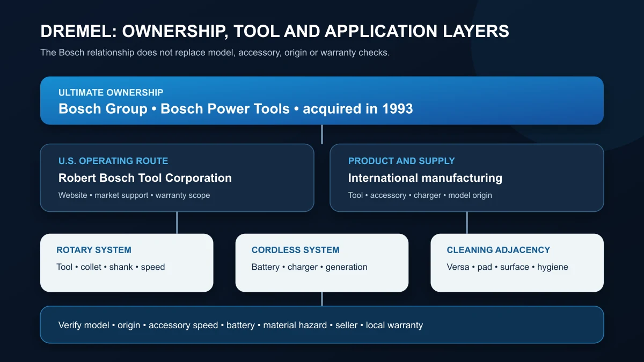Select the title 'Dremel: Ownership, Tool and Application Layers'
644x362 pixels.
coord(275,31)
